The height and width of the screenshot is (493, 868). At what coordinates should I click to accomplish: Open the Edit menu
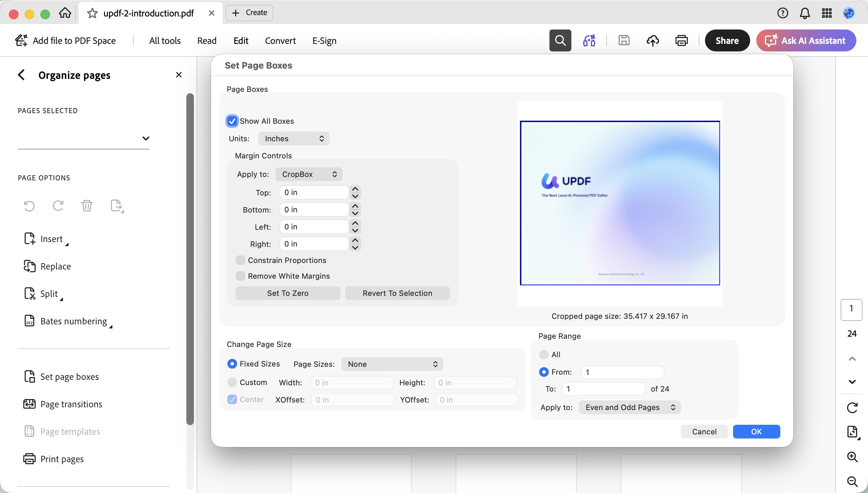pos(241,40)
